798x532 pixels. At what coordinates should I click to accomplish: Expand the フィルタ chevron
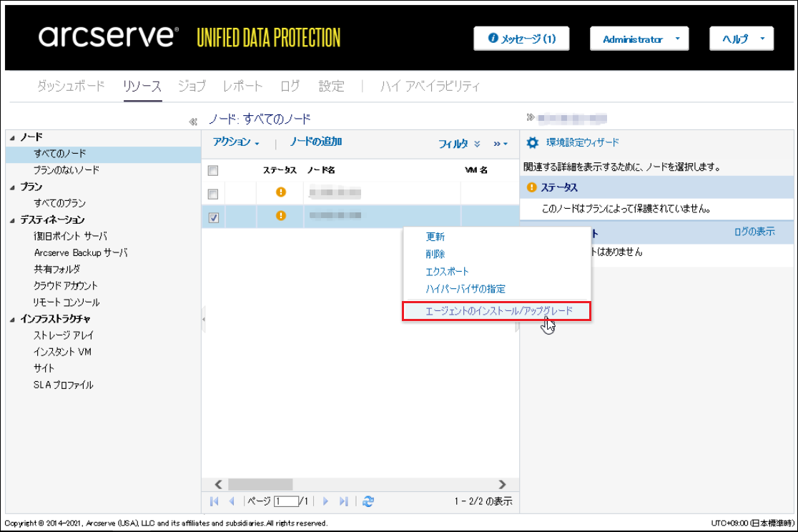477,144
